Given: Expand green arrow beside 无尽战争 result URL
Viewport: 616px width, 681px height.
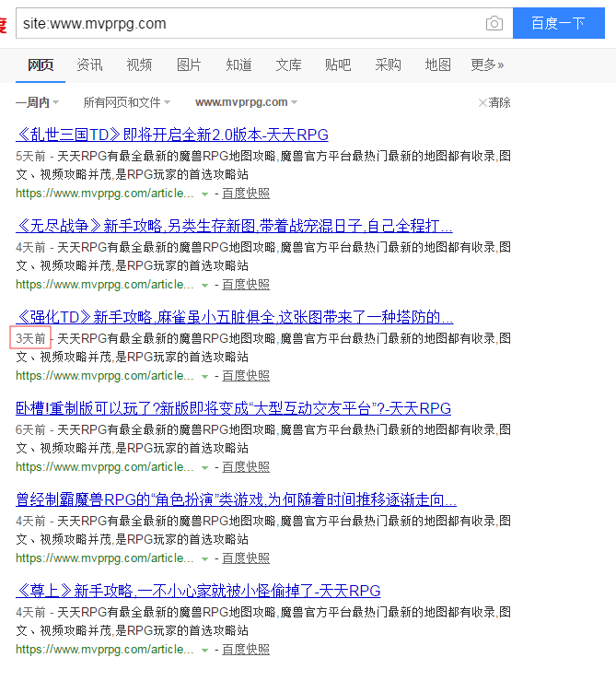Looking at the screenshot, I should coord(205,286).
